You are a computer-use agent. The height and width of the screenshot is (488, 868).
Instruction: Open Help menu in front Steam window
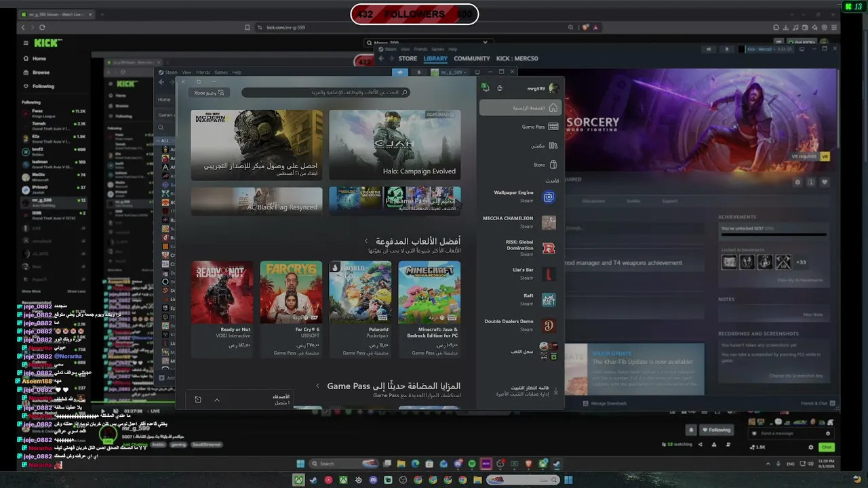(x=237, y=73)
